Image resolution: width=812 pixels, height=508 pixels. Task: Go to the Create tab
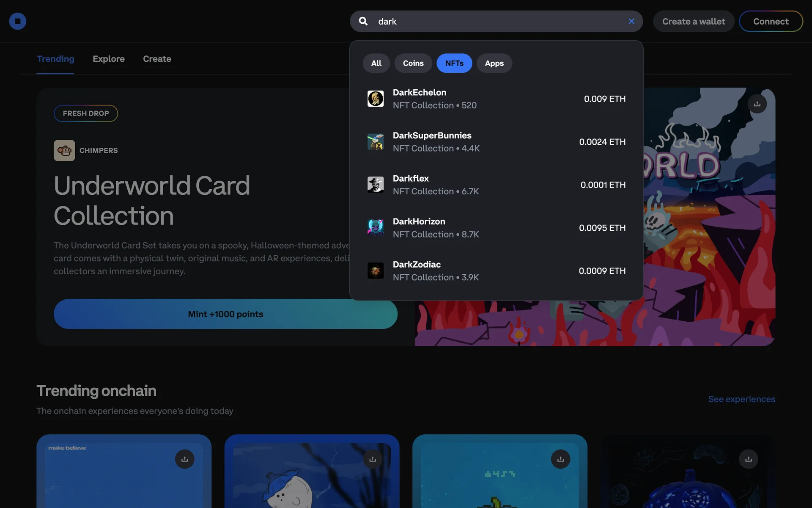pyautogui.click(x=157, y=59)
